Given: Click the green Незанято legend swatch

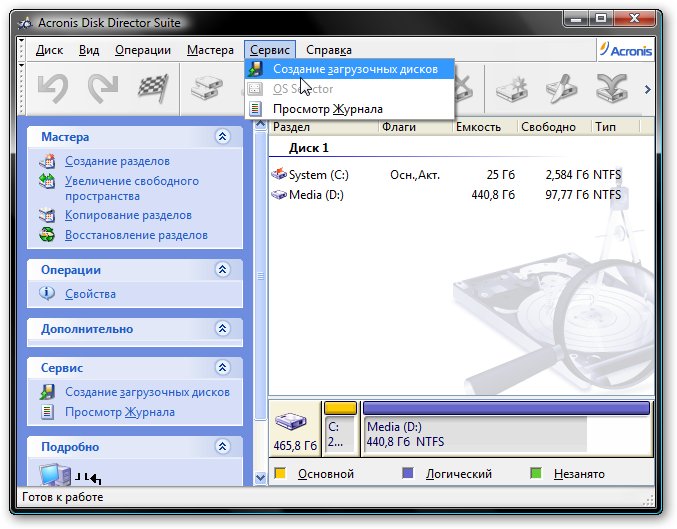Looking at the screenshot, I should (x=535, y=473).
